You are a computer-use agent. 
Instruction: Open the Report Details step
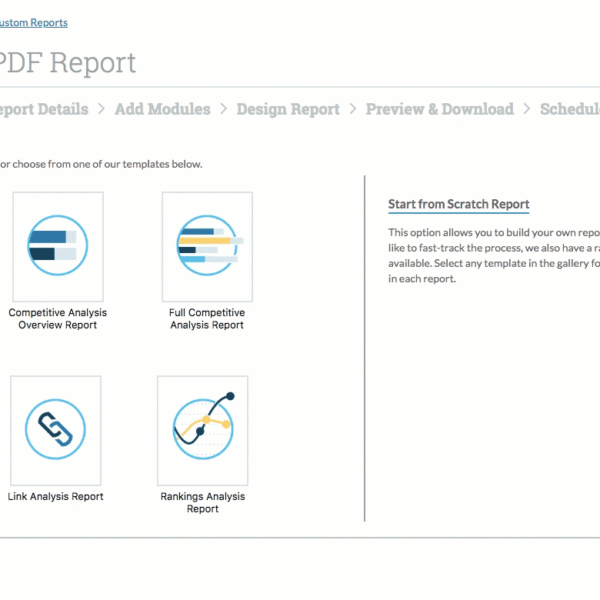coord(44,109)
